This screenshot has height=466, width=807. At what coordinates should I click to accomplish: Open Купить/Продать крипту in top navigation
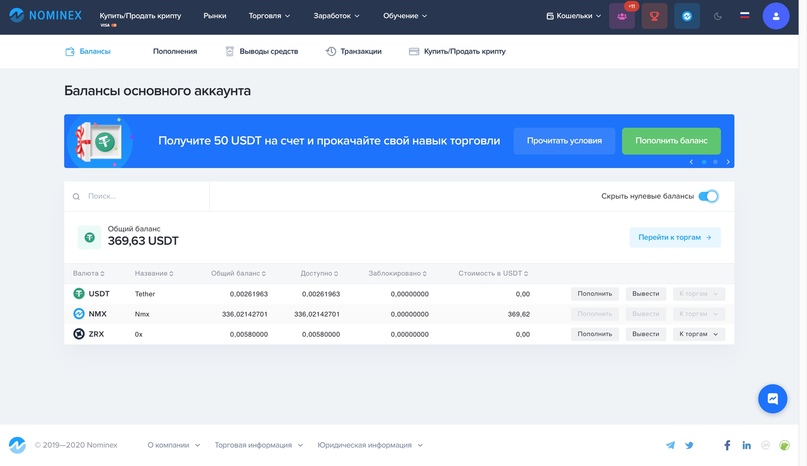point(140,16)
